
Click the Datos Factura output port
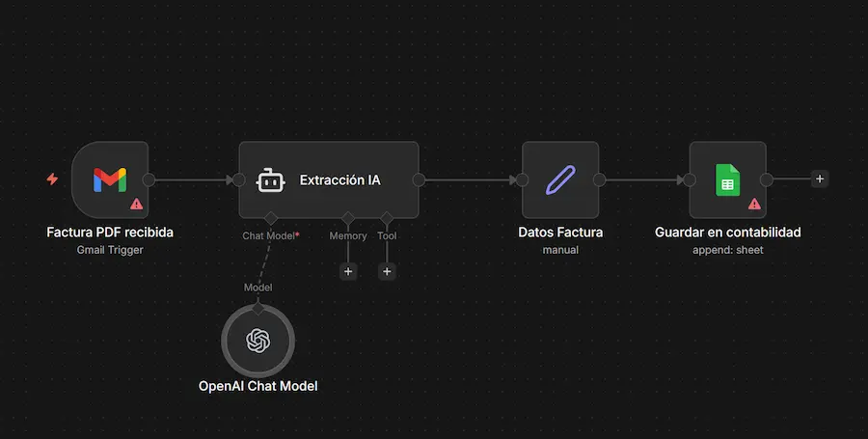click(x=599, y=179)
